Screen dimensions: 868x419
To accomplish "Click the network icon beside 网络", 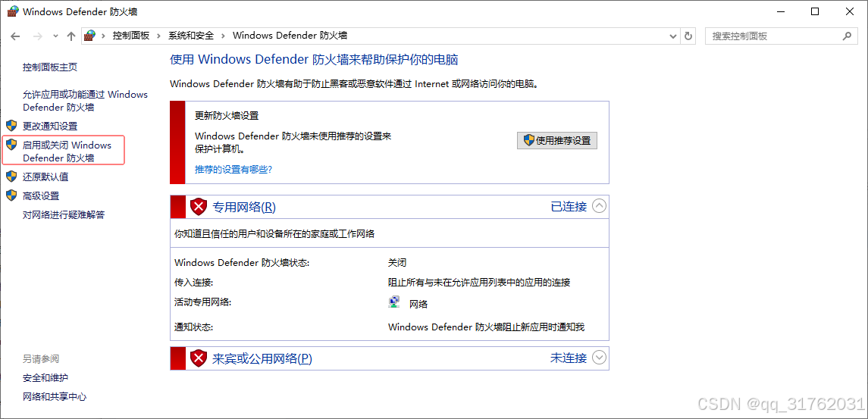I will pos(394,302).
